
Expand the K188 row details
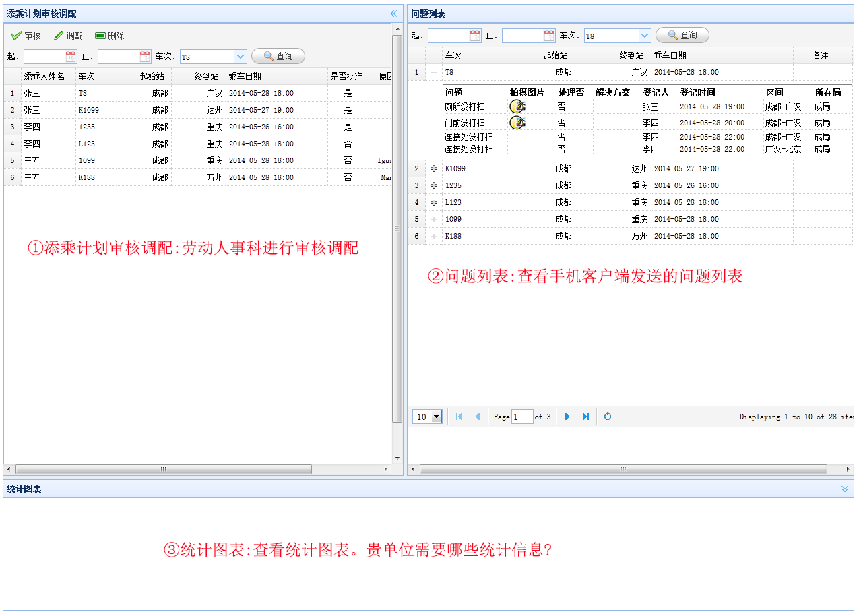coord(434,236)
